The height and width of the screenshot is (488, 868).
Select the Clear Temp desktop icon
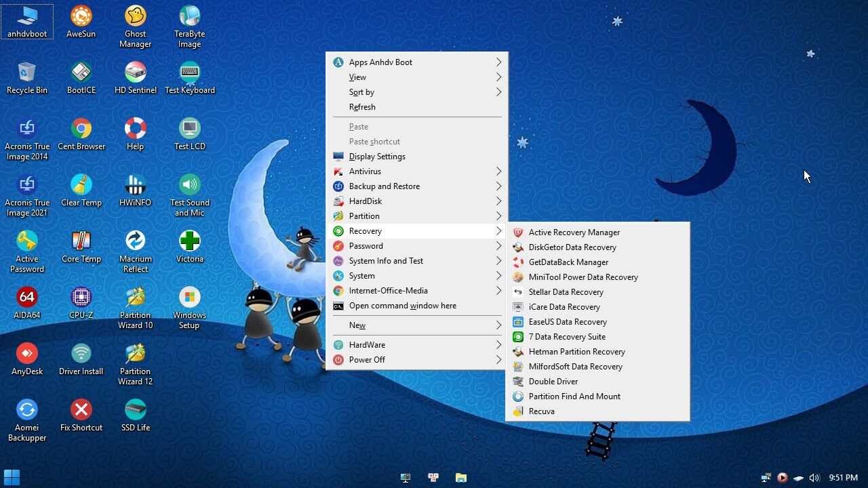[81, 190]
